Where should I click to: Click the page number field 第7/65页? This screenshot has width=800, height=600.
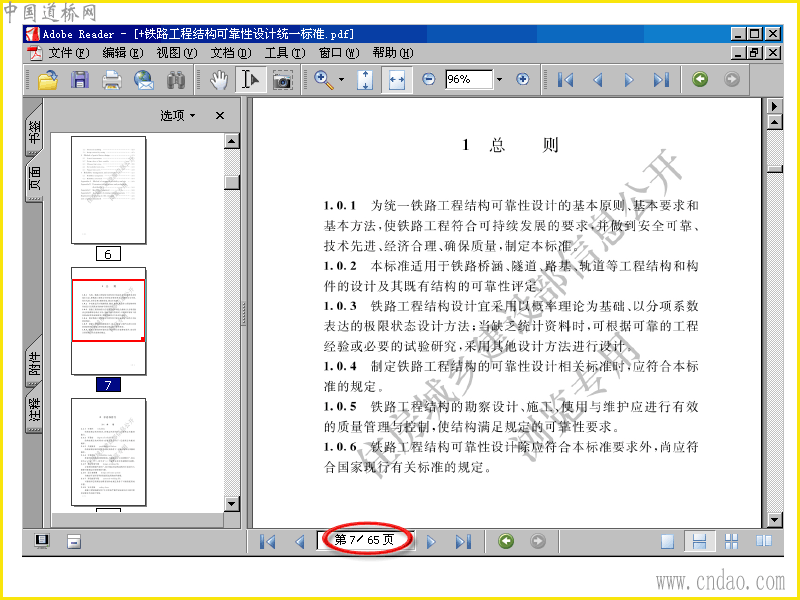click(x=364, y=540)
